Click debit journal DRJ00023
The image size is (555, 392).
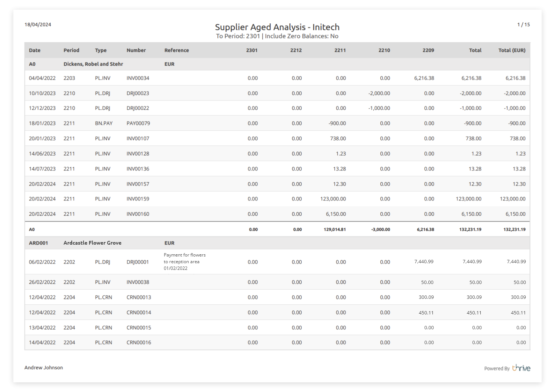tap(138, 93)
